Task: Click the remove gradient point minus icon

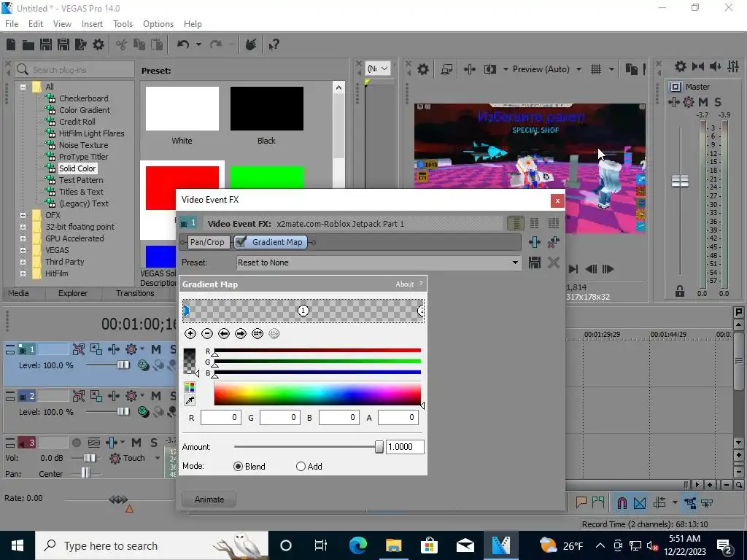Action: point(206,334)
